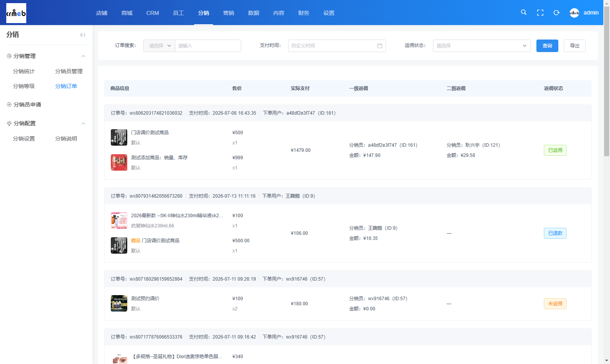Open the admin avatar icon
Viewport: 610px width, 364px height.
click(x=574, y=13)
